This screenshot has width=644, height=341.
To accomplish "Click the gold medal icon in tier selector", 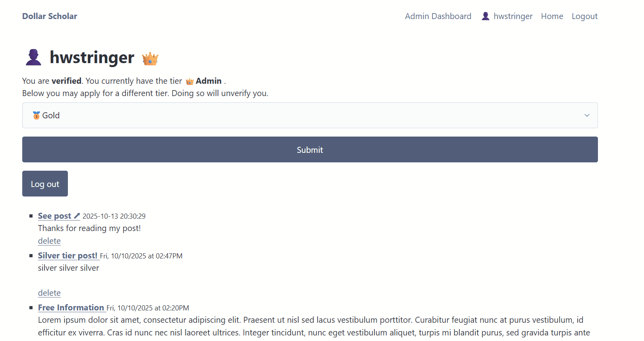I will coord(36,116).
